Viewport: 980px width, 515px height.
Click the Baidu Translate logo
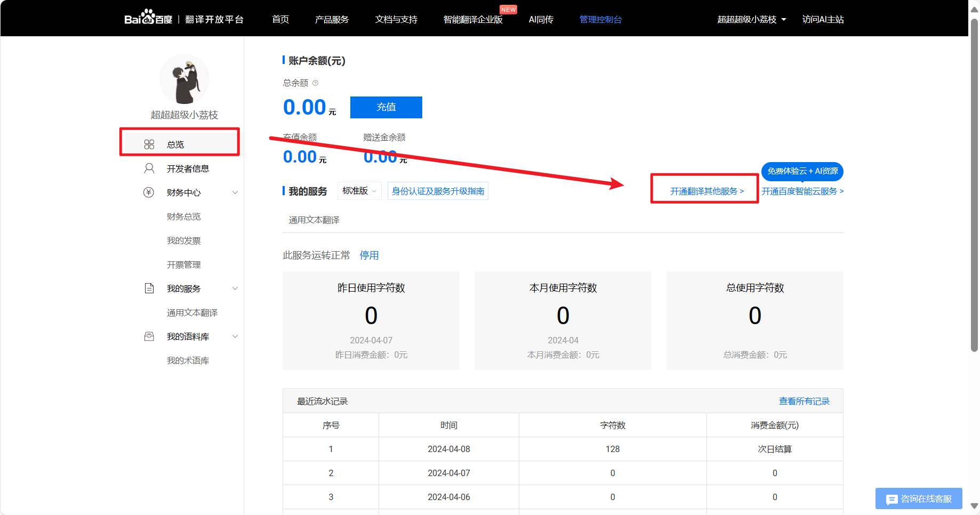(x=148, y=18)
